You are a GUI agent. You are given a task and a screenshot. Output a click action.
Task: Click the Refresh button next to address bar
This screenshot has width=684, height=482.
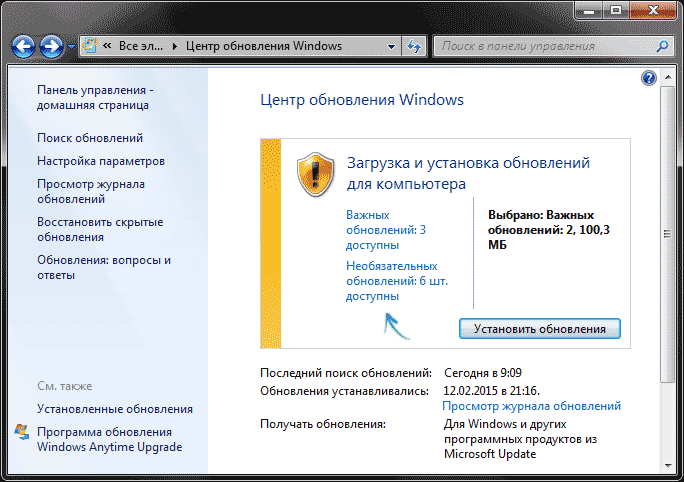point(414,46)
